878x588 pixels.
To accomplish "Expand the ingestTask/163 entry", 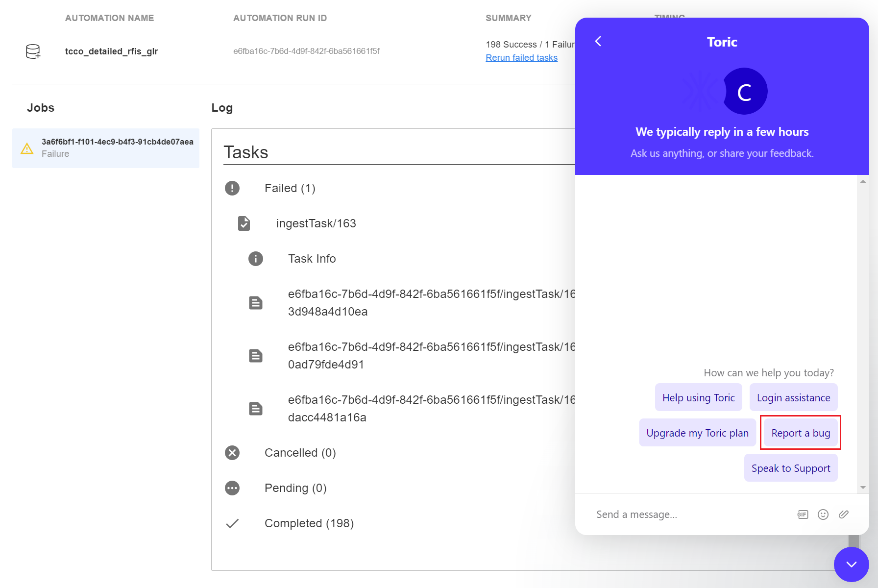I will (x=316, y=223).
